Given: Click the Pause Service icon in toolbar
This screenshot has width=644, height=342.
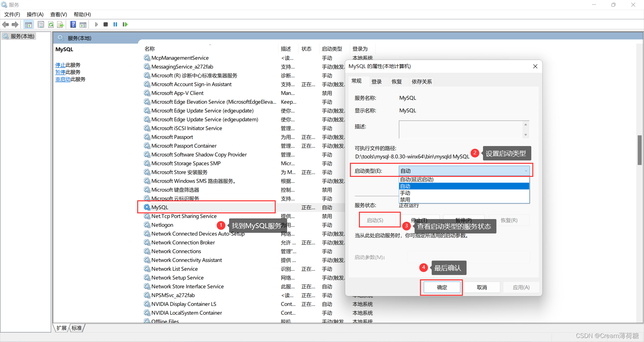Looking at the screenshot, I should [x=115, y=24].
